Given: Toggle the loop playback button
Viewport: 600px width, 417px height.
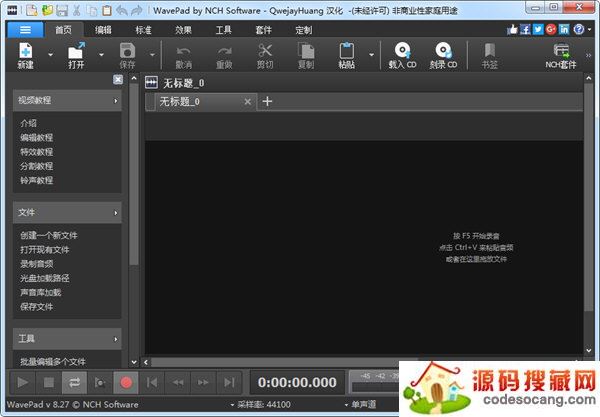Looking at the screenshot, I should (74, 381).
